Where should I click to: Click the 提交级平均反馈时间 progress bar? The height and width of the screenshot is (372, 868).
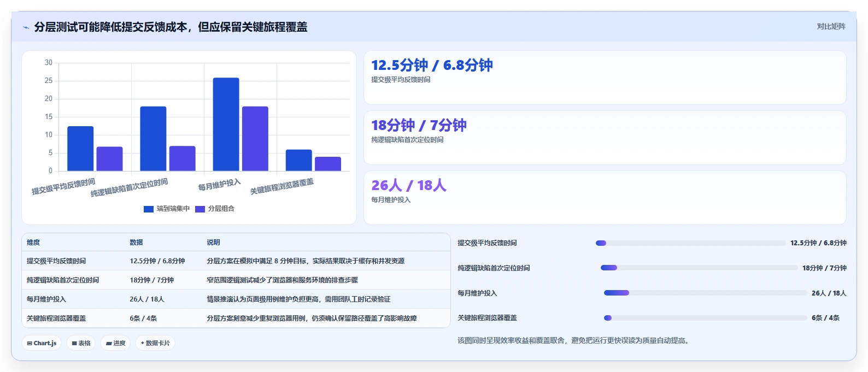click(691, 243)
